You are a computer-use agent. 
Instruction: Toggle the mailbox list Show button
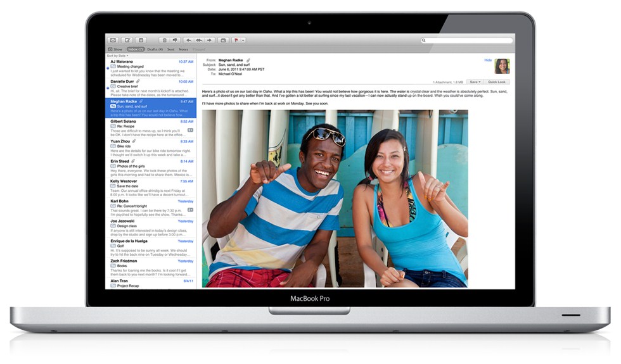point(115,49)
